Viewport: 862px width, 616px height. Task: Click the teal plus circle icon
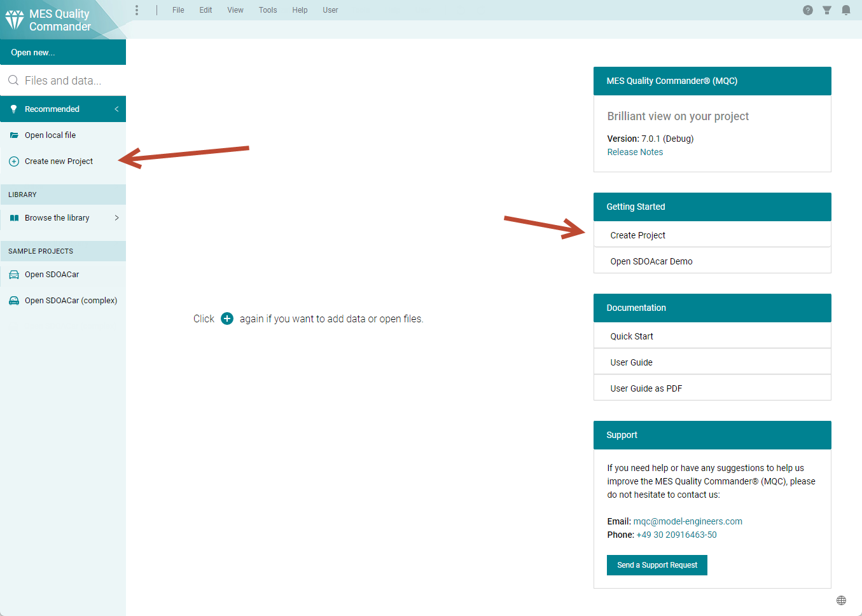[x=227, y=318]
